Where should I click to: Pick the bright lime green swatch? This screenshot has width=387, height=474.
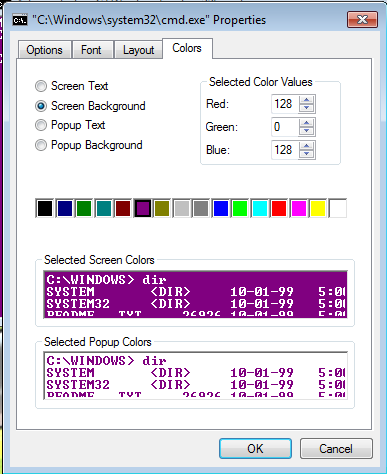240,208
